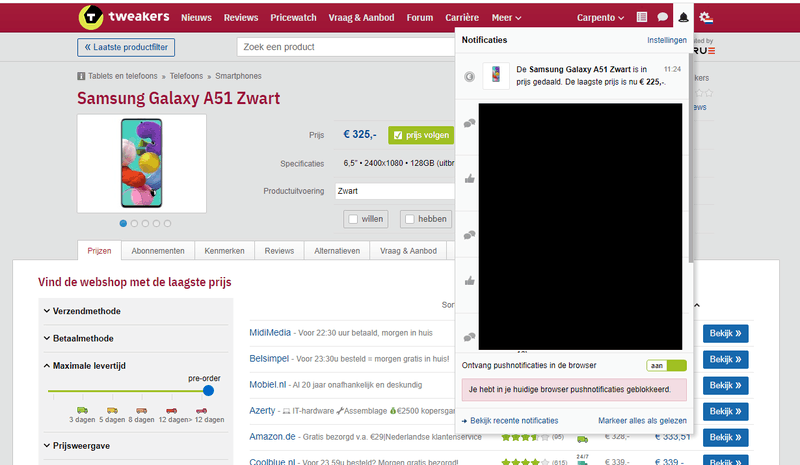Click Bekijk button for Azerty
Viewport: 800px width, 465px height.
coord(726,411)
